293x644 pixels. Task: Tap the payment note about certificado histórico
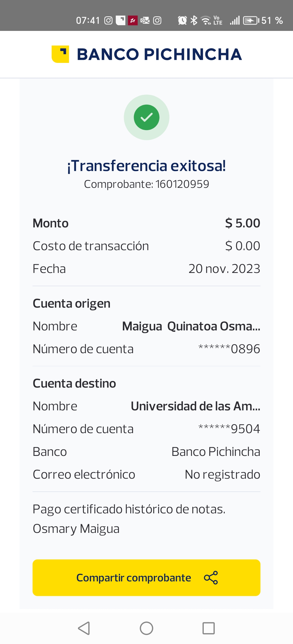pyautogui.click(x=129, y=509)
